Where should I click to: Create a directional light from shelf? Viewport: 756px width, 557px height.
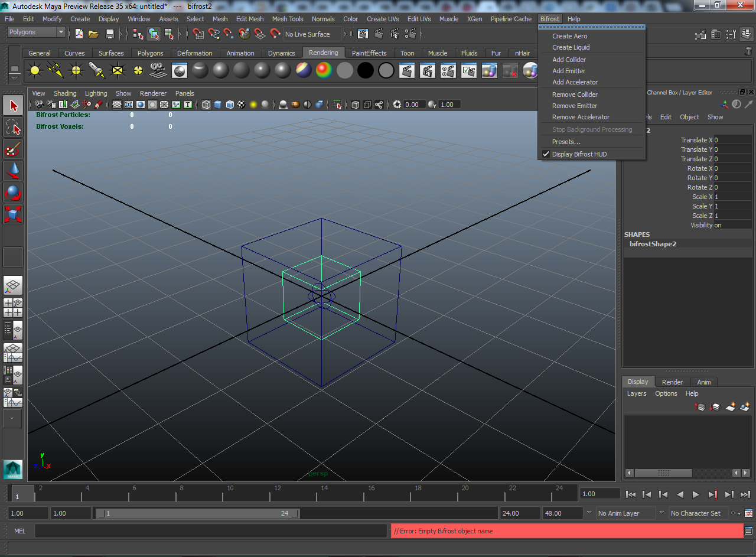56,71
